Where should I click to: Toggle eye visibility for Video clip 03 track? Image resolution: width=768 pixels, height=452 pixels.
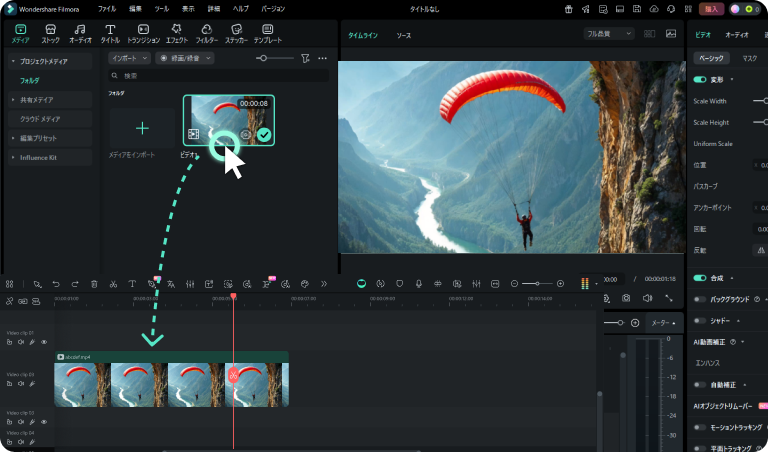click(x=44, y=422)
